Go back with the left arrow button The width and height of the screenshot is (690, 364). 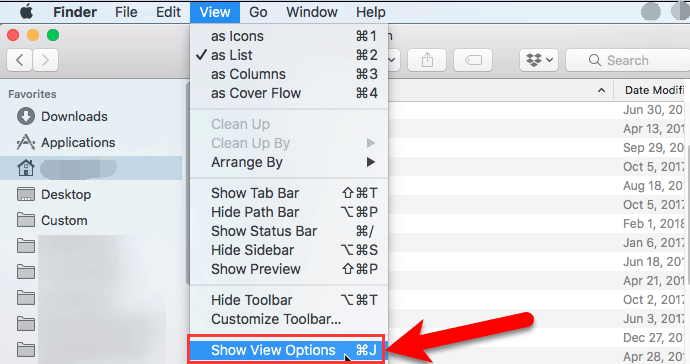pos(19,60)
